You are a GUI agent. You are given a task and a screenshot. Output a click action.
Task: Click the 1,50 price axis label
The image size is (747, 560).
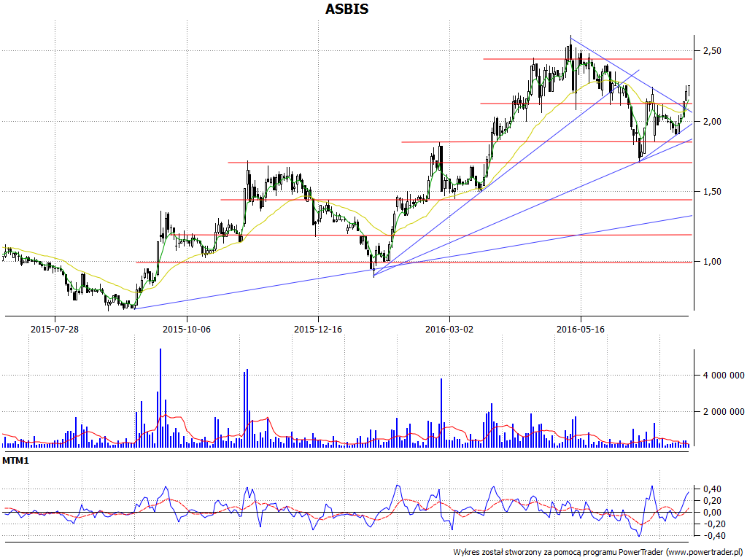pos(711,192)
